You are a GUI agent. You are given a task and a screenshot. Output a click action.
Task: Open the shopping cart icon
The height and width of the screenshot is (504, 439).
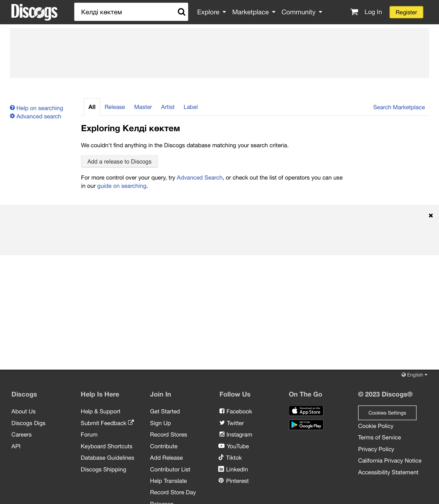pyautogui.click(x=354, y=12)
